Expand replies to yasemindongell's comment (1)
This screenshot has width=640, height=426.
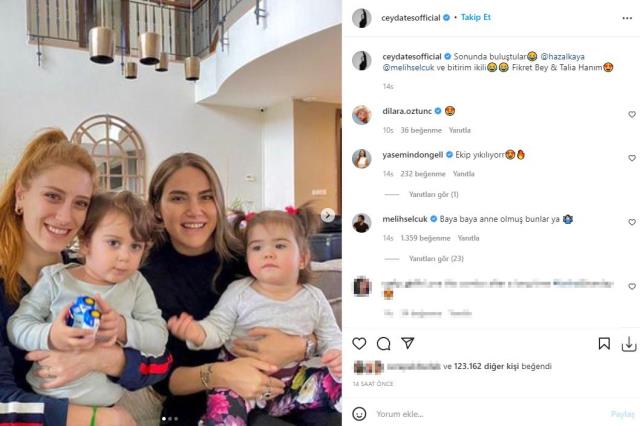433,195
